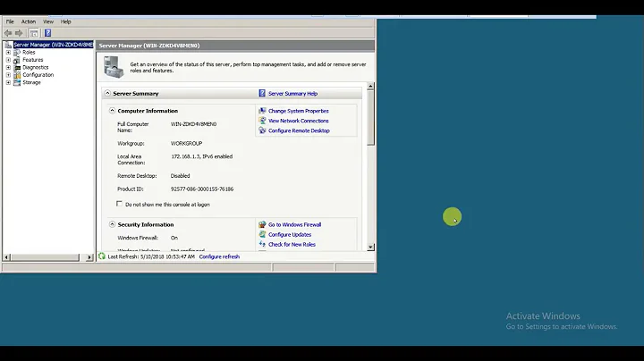This screenshot has height=361, width=644.
Task: Check 'Do not show me this console at logon'
Action: point(119,204)
